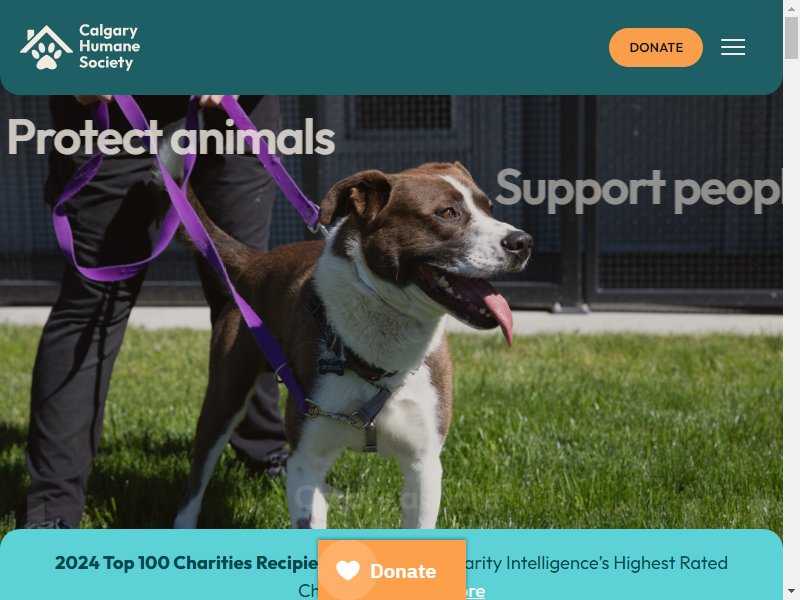Click the Calgary Humane Society wordmark
800x600 pixels.
coord(109,46)
